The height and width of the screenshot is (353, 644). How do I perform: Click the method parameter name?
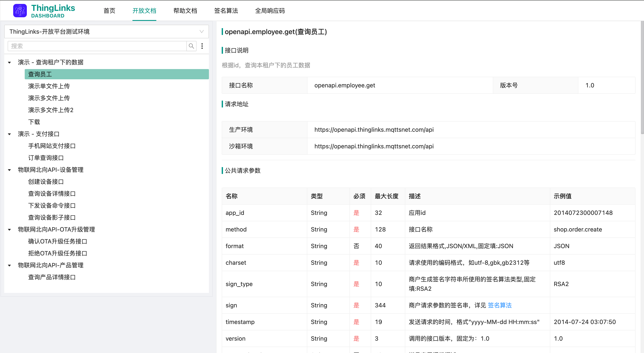click(x=236, y=229)
